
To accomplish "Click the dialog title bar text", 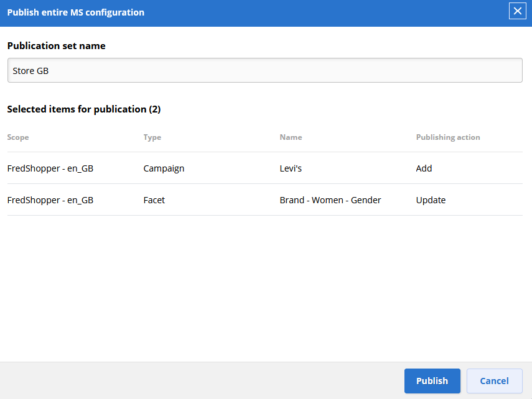I will [75, 12].
